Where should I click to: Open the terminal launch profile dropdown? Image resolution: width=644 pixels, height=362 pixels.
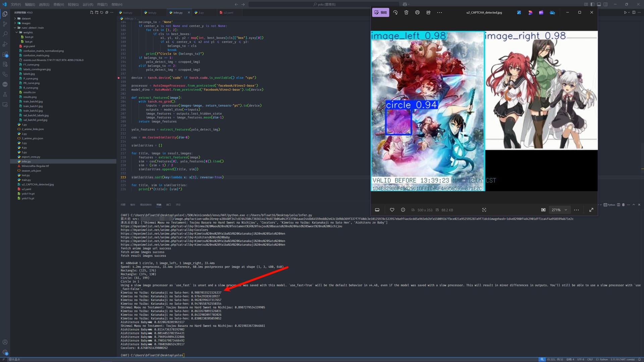point(601,205)
